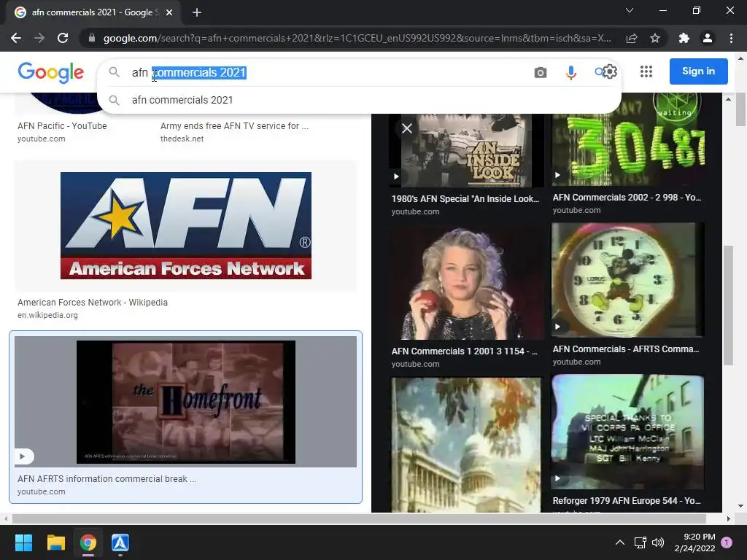
Task: Open the clock showing 9:20 PM
Action: coord(695,542)
